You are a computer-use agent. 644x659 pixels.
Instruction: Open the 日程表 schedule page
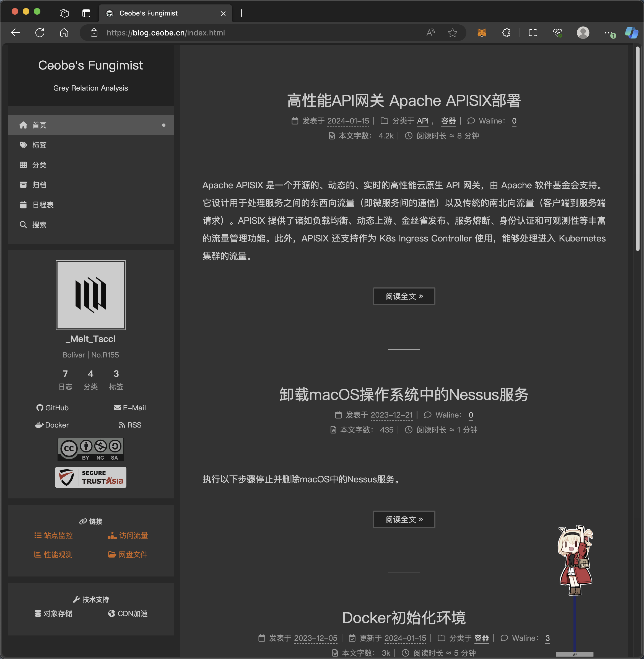pos(43,205)
